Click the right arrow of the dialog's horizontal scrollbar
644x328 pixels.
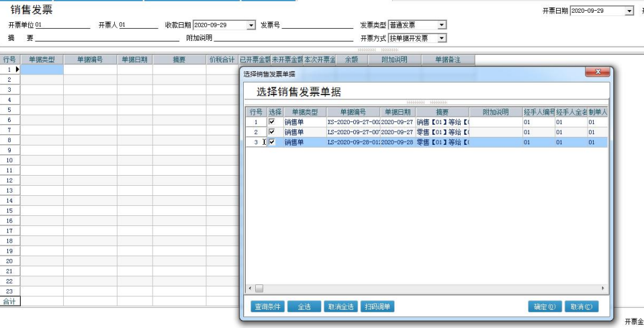(602, 288)
